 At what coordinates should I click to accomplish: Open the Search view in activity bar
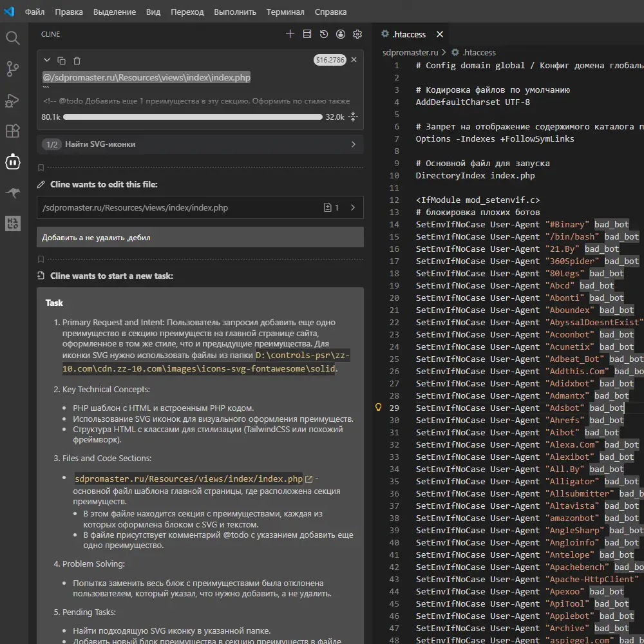point(13,38)
